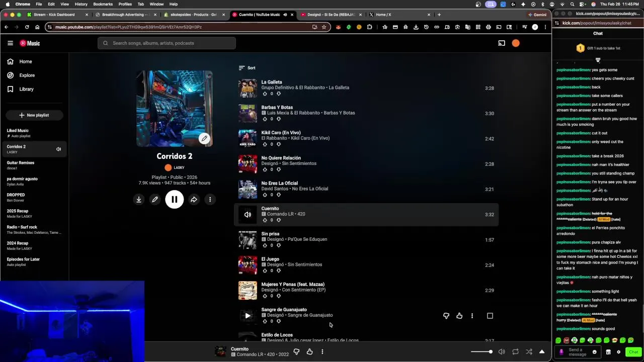This screenshot has height=362, width=644.
Task: Dislike Sangre de Guanajuato thumbs down
Action: tap(446, 316)
